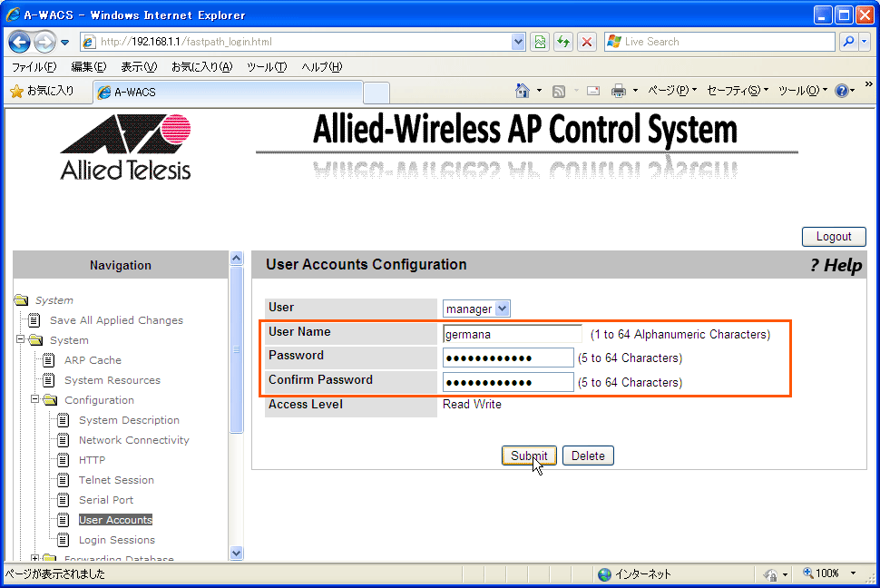Open the search provider dropdown arrow
The image size is (880, 588).
(865, 42)
